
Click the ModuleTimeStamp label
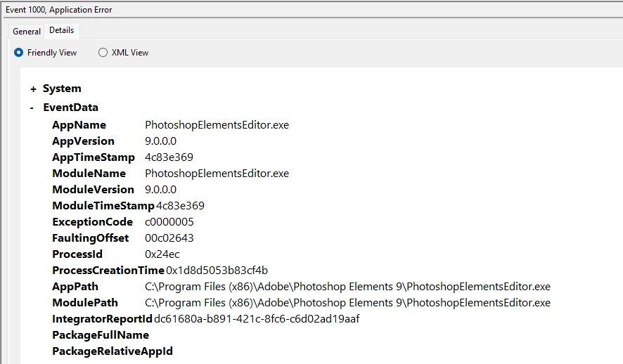pyautogui.click(x=103, y=206)
